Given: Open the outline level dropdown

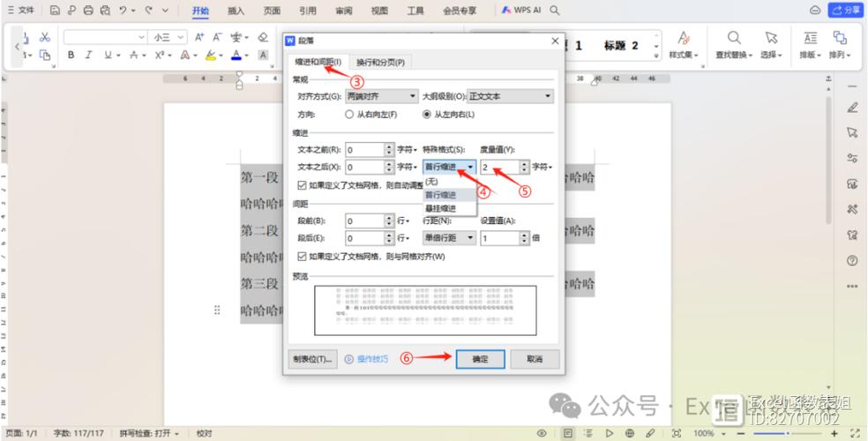Looking at the screenshot, I should pos(511,96).
